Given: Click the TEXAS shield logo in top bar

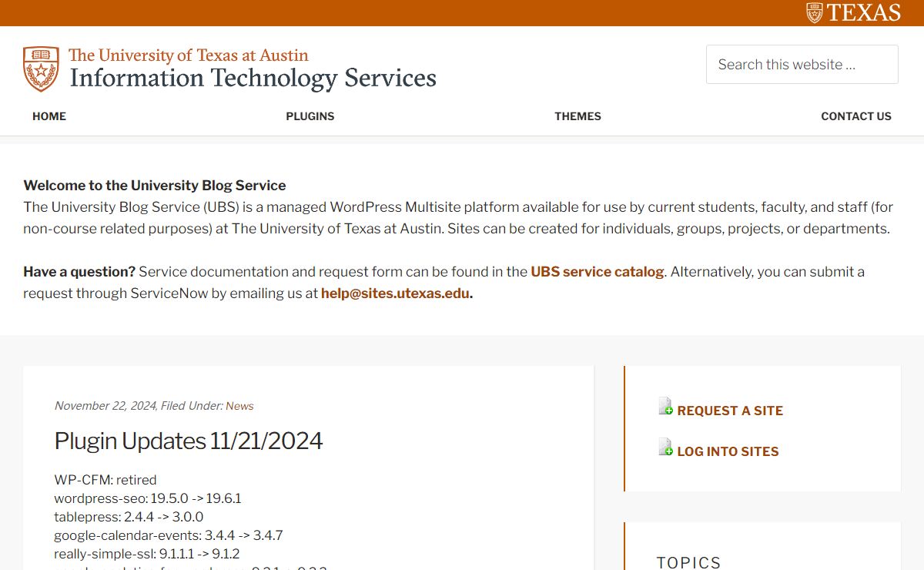Looking at the screenshot, I should (815, 12).
